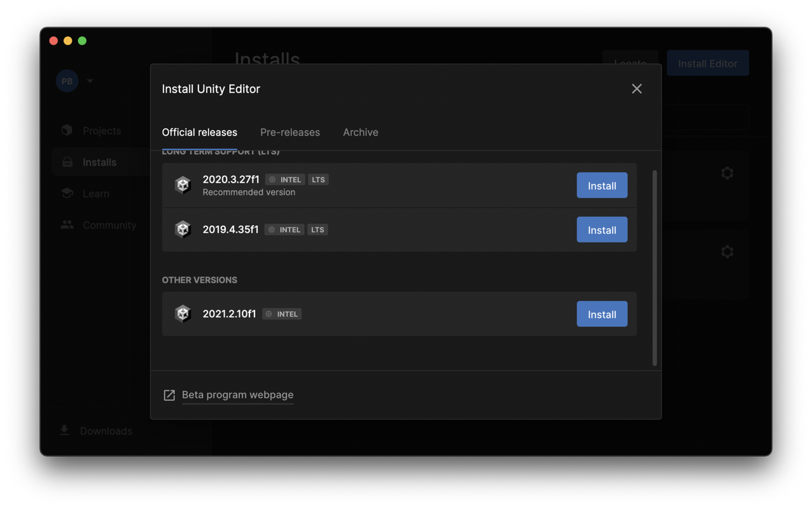Image resolution: width=812 pixels, height=509 pixels.
Task: Click the Learn graduation cap icon
Action: [67, 193]
